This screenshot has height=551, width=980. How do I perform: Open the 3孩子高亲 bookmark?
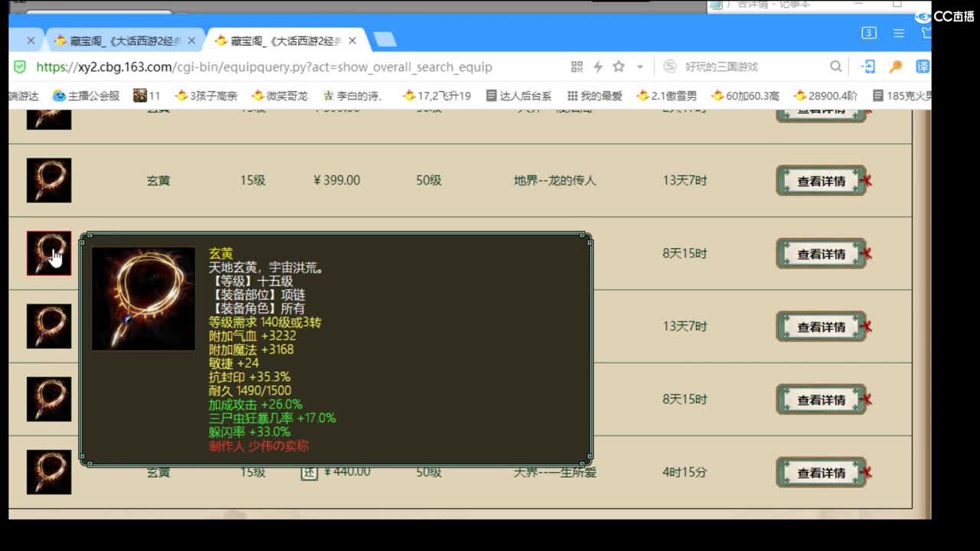point(206,96)
